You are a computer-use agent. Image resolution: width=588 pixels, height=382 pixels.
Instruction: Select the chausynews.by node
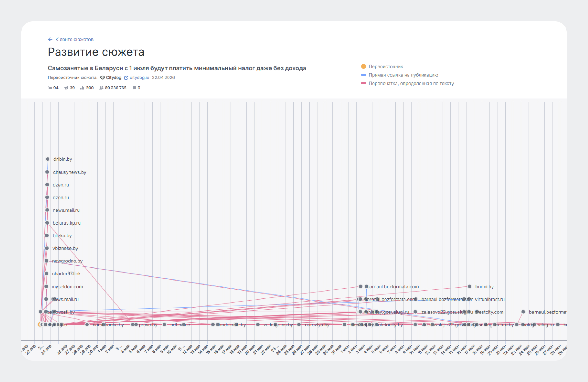click(47, 172)
